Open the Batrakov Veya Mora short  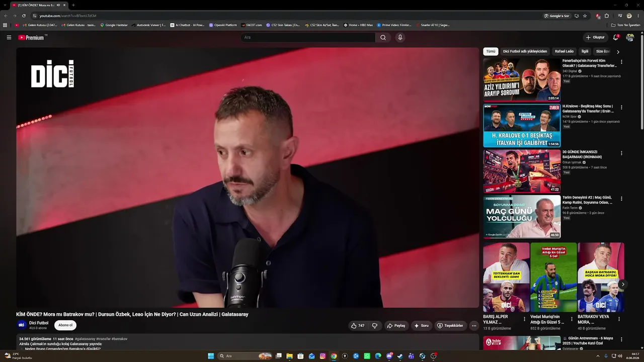point(601,278)
